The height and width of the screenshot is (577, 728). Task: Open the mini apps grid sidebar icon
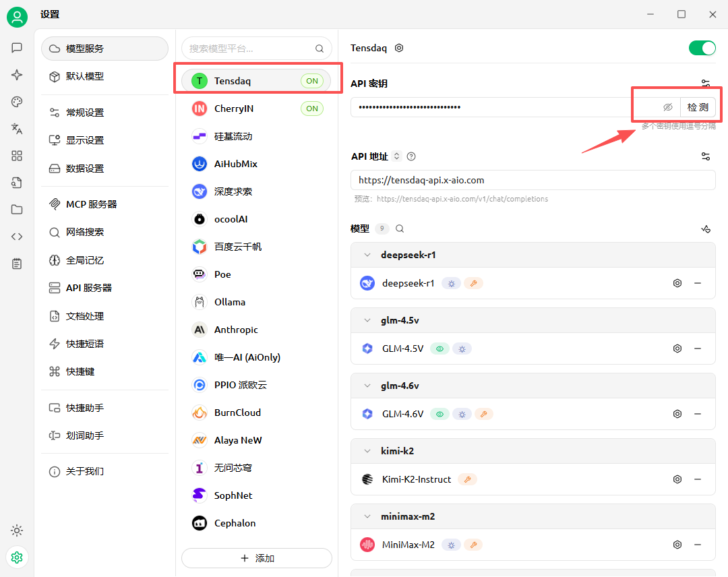[x=17, y=156]
